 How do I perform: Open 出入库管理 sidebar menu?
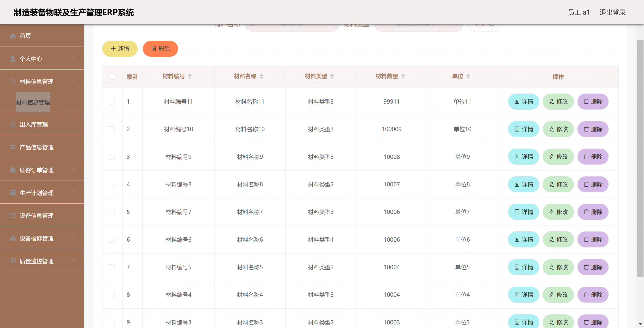point(42,124)
